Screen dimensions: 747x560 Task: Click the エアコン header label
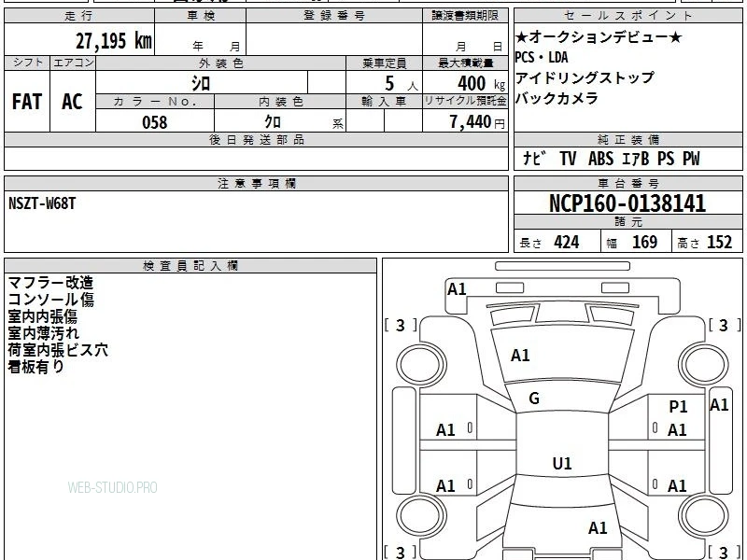(x=73, y=63)
